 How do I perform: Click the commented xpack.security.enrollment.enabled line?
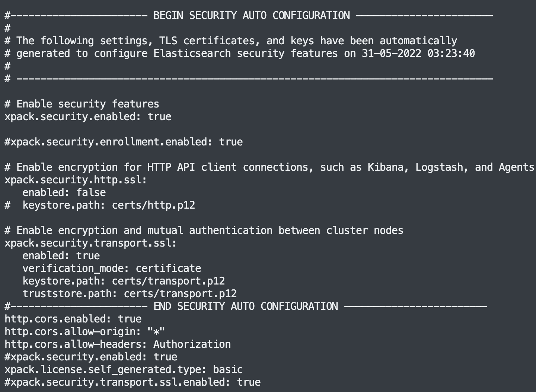pos(124,142)
